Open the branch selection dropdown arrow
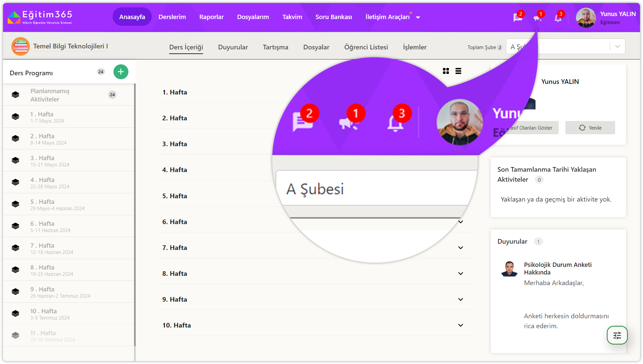This screenshot has height=364, width=643. pos(617,46)
